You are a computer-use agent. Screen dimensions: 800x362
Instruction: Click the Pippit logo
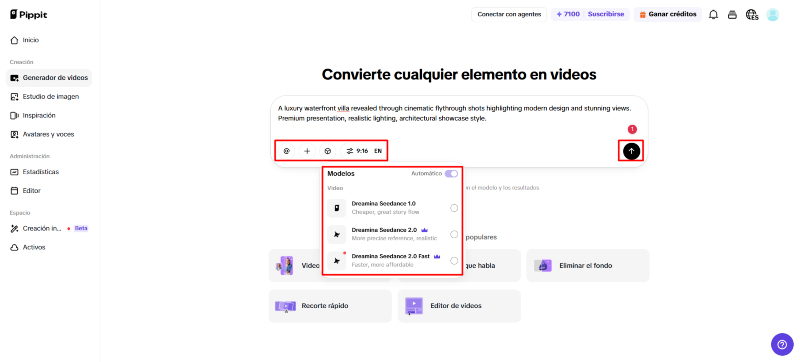click(x=29, y=14)
